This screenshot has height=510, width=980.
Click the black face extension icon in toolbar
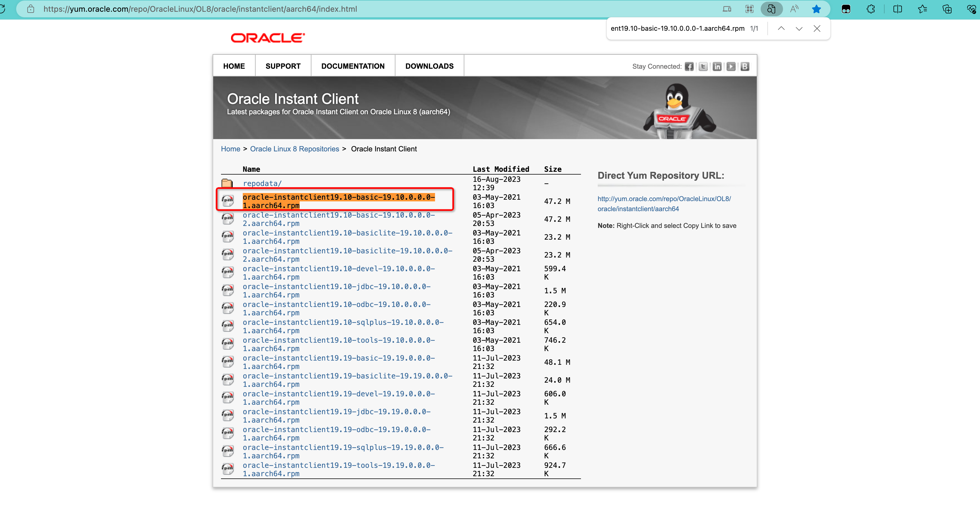[x=846, y=9]
